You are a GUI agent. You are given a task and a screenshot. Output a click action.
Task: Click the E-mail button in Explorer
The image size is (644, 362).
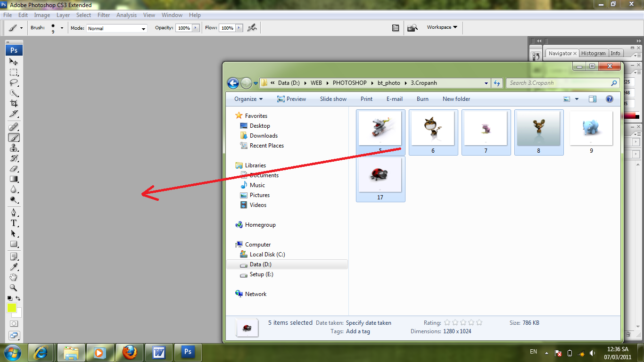pyautogui.click(x=395, y=99)
